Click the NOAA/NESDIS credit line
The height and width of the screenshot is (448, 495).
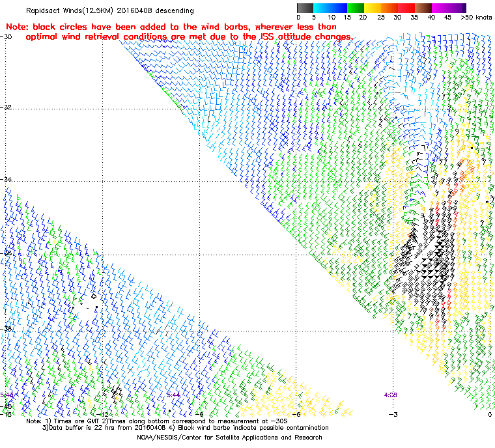coord(229,438)
